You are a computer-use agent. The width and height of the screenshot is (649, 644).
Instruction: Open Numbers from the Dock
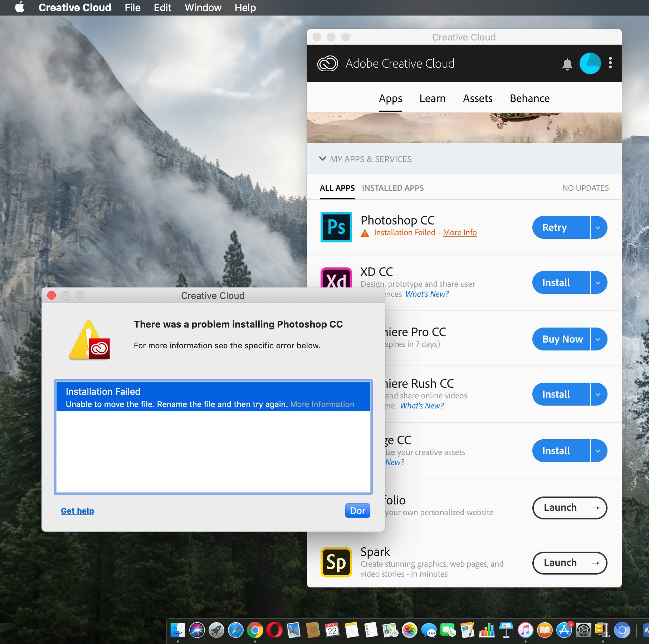(x=487, y=630)
